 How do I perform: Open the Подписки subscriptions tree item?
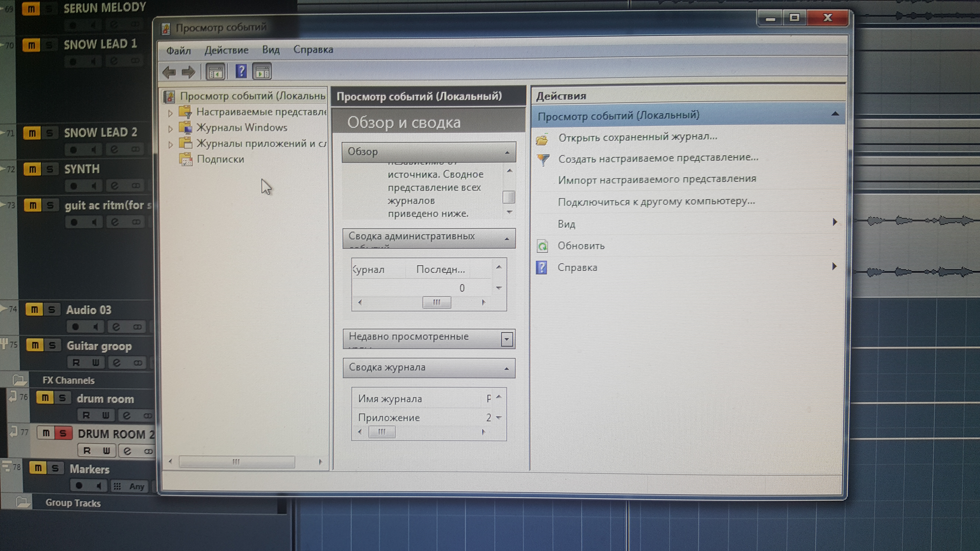(x=220, y=159)
